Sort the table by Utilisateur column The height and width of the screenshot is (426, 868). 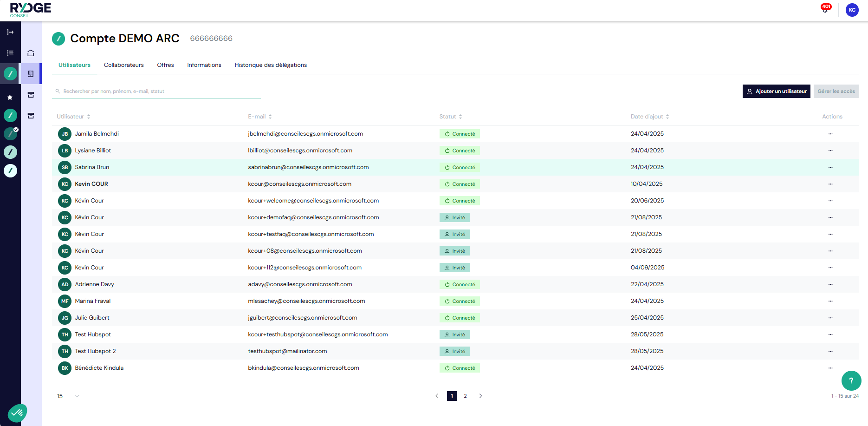pyautogui.click(x=73, y=117)
